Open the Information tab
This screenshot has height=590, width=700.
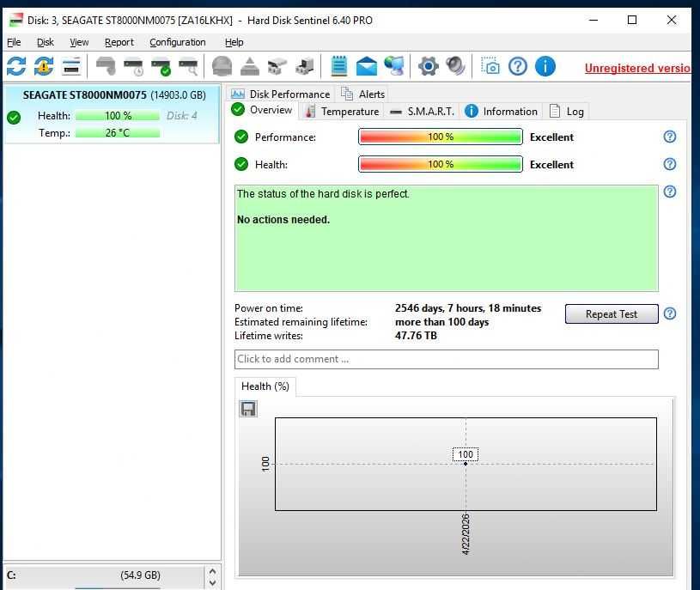pyautogui.click(x=502, y=111)
